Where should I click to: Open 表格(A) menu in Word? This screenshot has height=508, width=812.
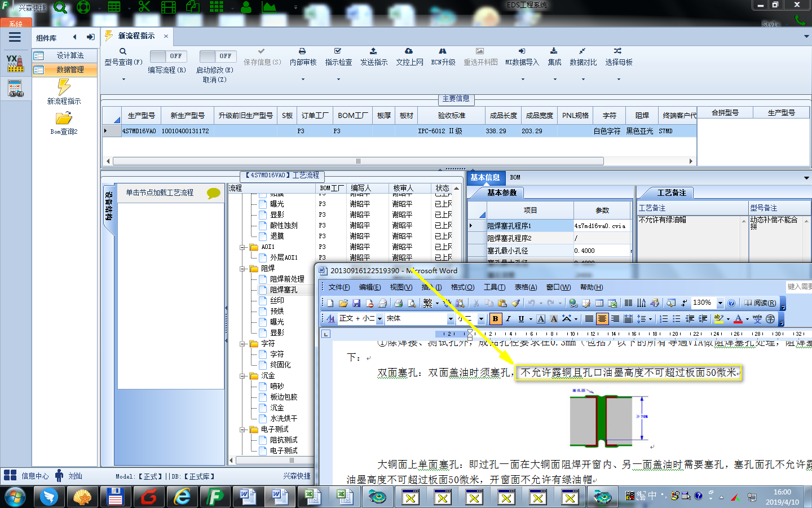[x=526, y=287]
